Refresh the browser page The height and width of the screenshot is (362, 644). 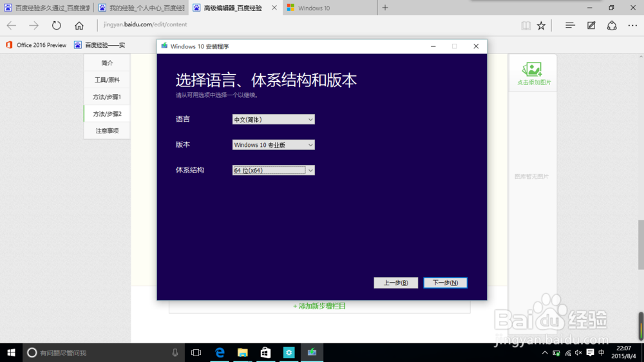[56, 26]
